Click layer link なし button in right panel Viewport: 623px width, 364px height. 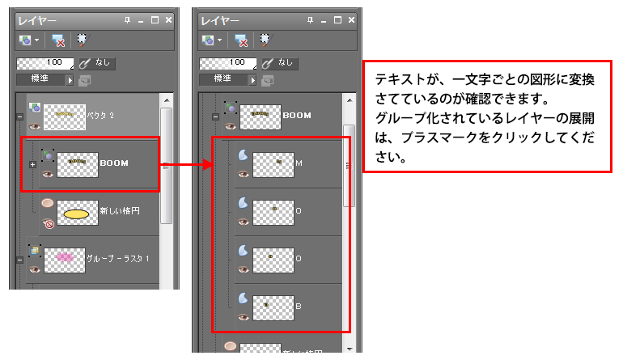click(279, 63)
